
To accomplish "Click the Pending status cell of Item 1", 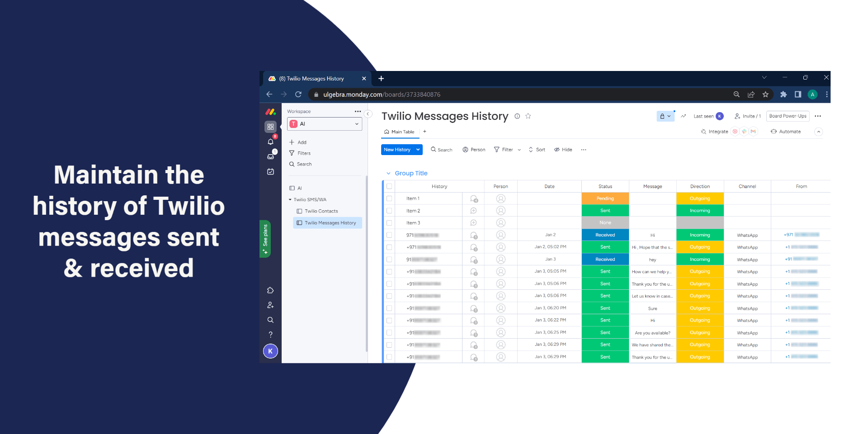I will pos(605,198).
